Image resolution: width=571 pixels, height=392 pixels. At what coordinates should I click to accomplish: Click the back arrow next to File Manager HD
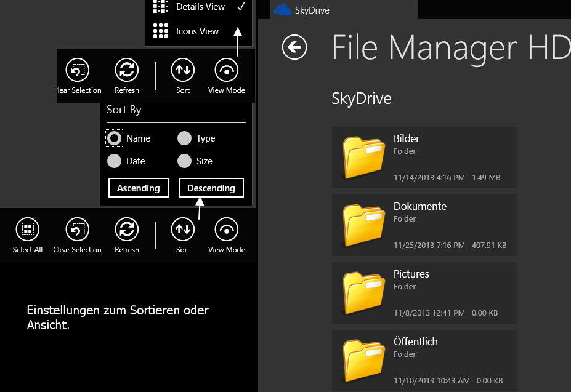294,47
